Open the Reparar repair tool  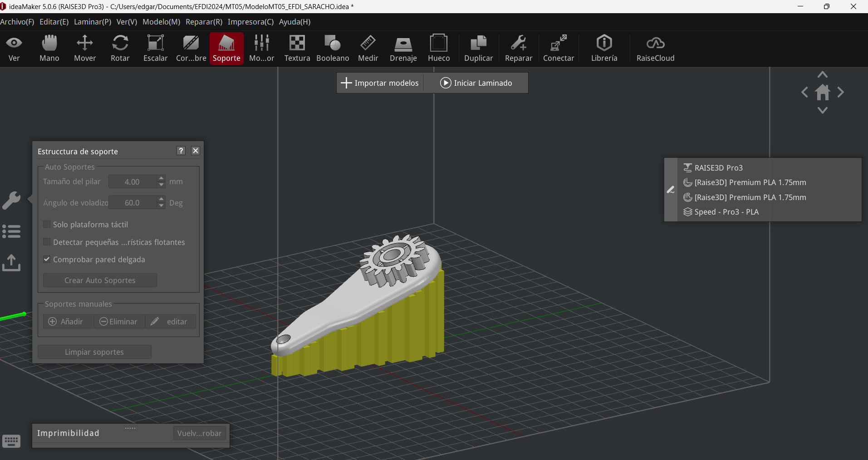(x=519, y=49)
